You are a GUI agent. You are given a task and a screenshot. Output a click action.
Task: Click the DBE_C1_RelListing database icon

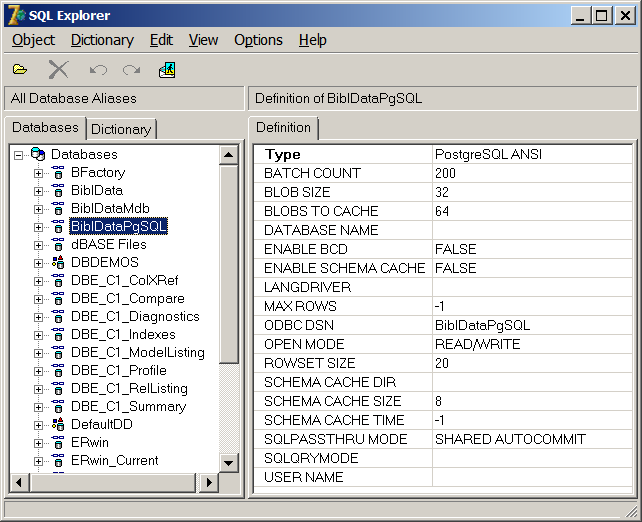(x=58, y=389)
